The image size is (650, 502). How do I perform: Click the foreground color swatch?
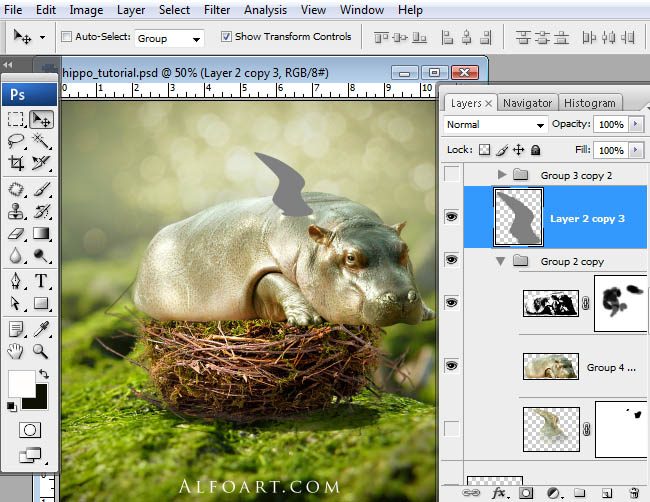point(20,382)
